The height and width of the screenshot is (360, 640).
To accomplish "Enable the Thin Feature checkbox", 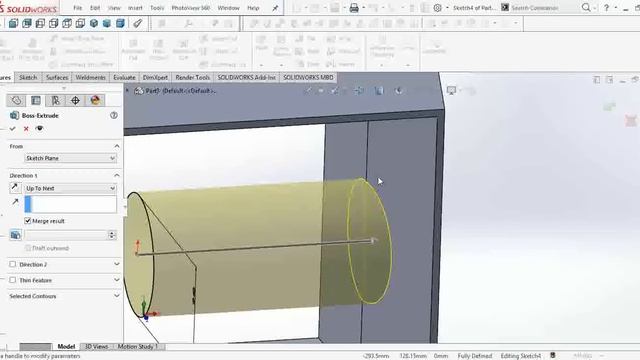I will [13, 280].
